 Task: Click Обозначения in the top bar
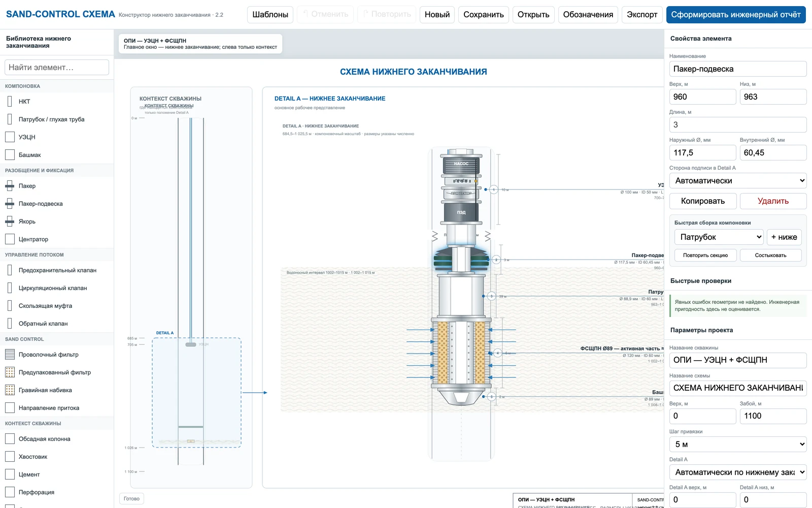coord(588,15)
